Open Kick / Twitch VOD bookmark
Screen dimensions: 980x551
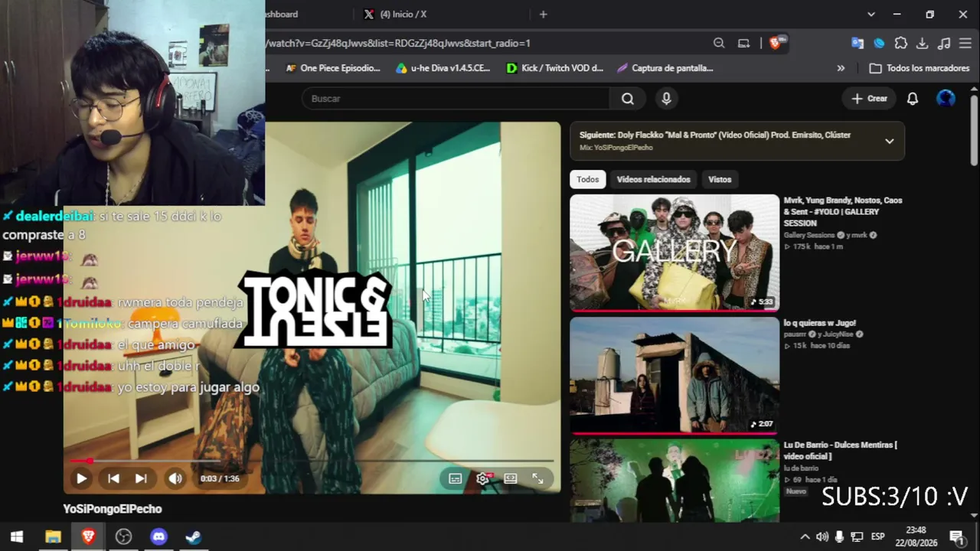pyautogui.click(x=555, y=68)
